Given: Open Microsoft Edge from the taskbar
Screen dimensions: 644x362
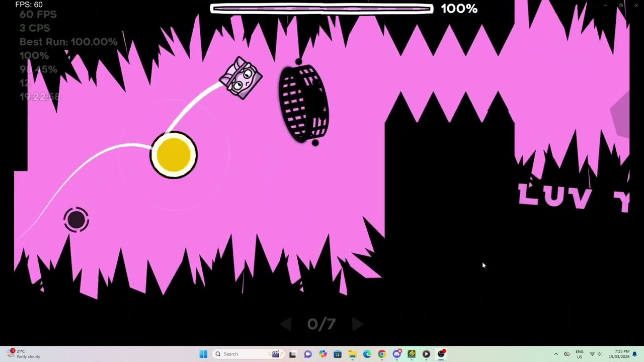Looking at the screenshot, I should point(367,354).
